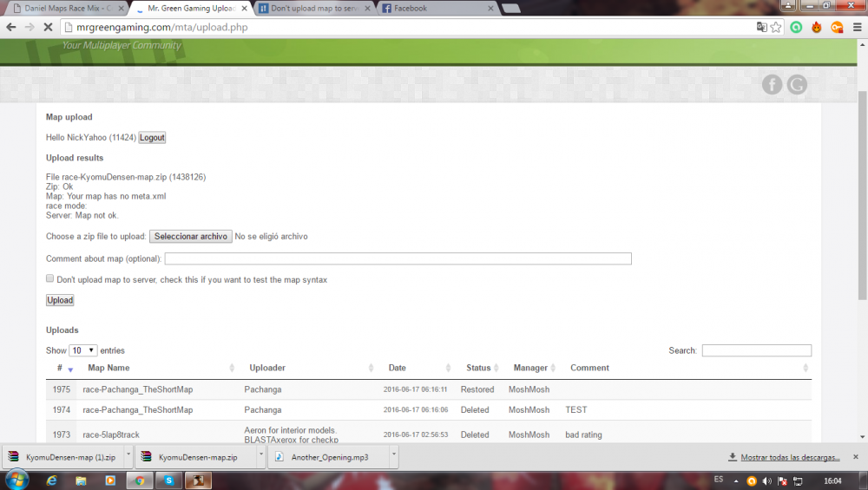868x490 pixels.
Task: Open the green circular extension icon
Action: coord(796,28)
